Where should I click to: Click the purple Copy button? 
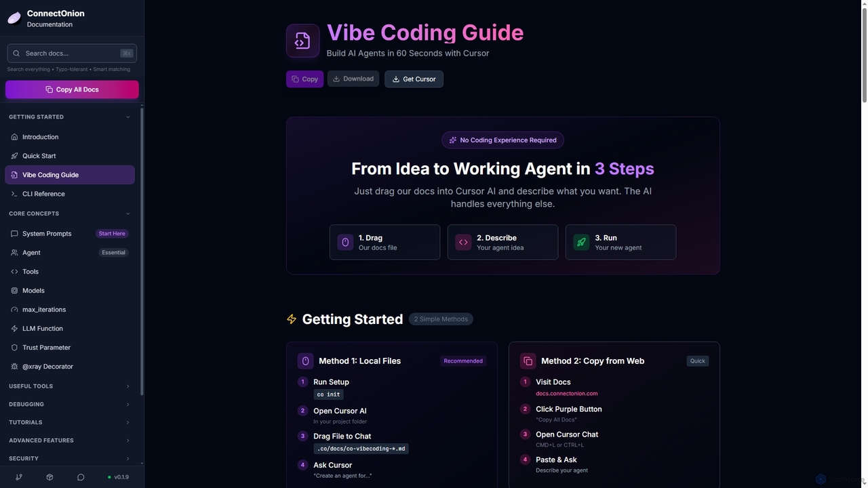[x=304, y=79]
